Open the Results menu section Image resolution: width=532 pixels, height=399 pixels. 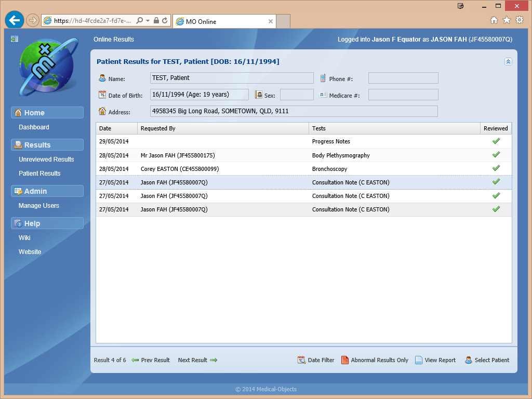(x=47, y=145)
